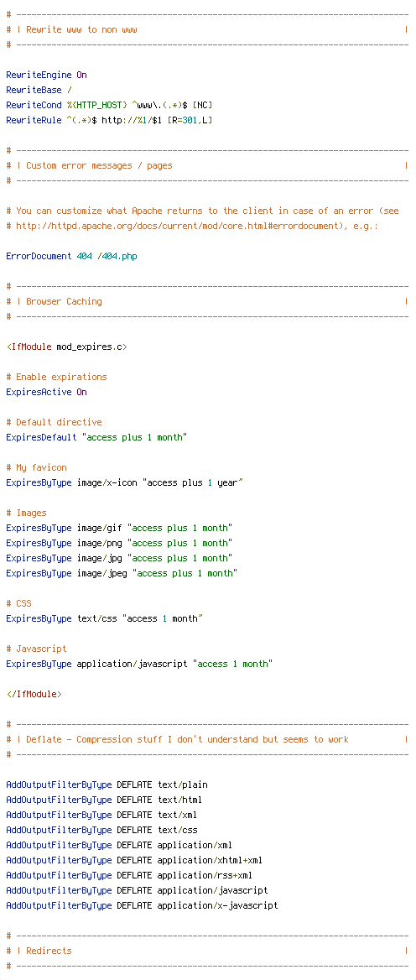The width and height of the screenshot is (416, 980).
Task: Click the DEFLATE application/javascript line
Action: [x=137, y=890]
